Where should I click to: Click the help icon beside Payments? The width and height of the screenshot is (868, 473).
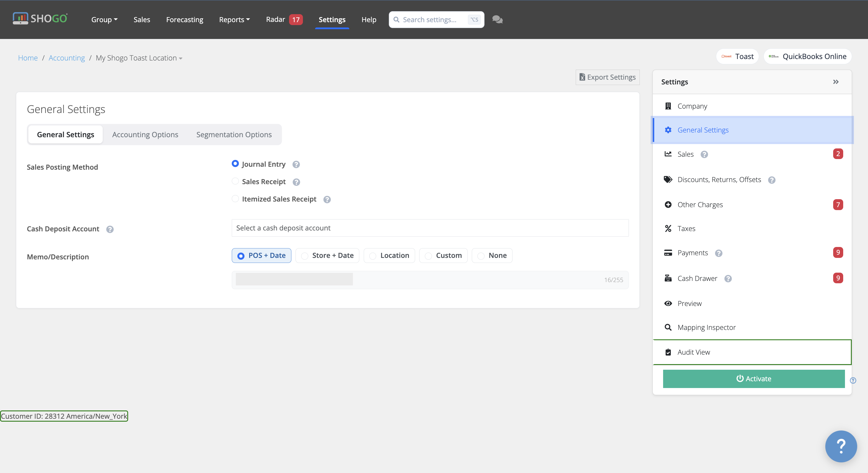pyautogui.click(x=719, y=253)
